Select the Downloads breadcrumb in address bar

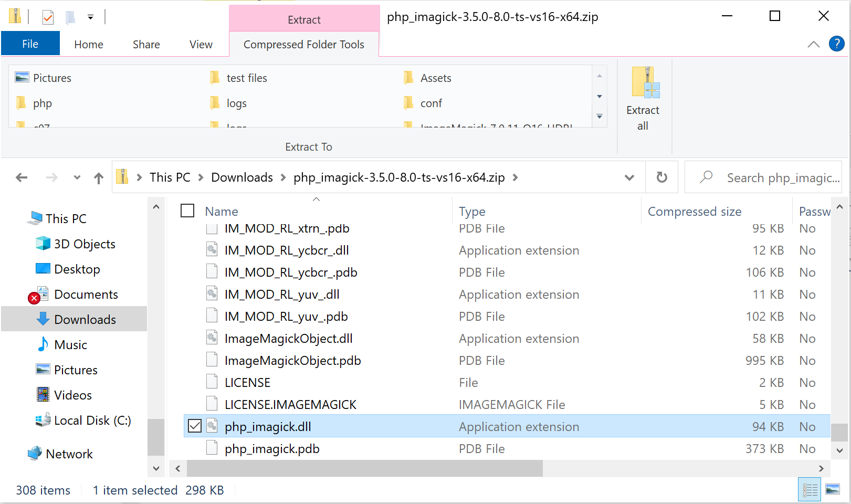(x=242, y=177)
